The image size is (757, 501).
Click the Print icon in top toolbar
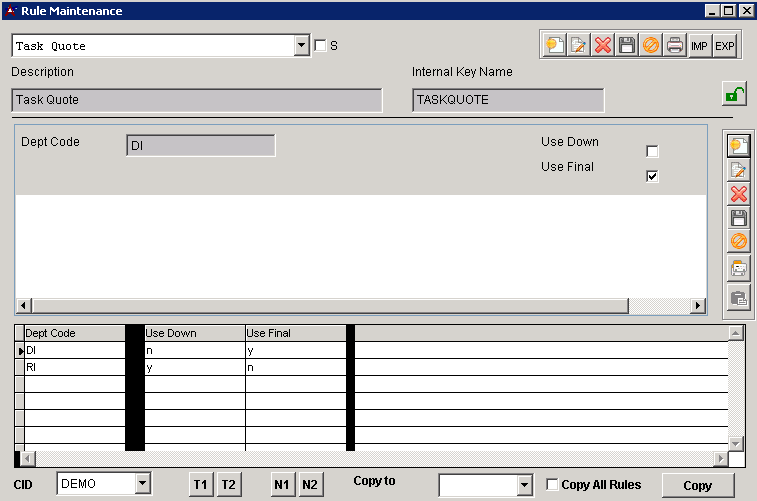click(676, 46)
